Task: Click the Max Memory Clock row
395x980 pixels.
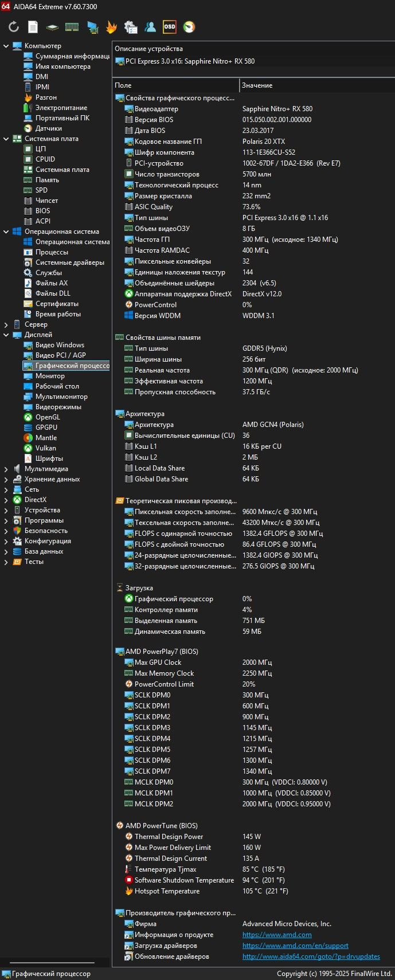Action: 253,673
